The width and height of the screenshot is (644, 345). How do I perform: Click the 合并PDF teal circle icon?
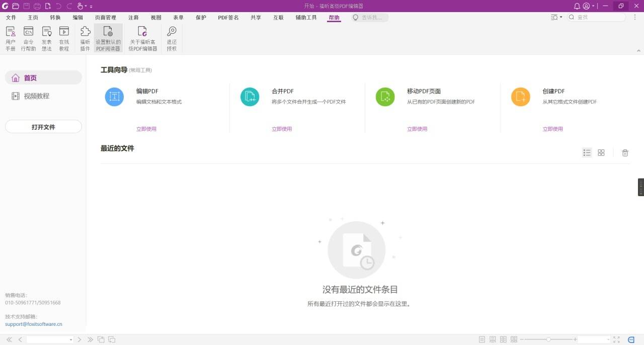250,97
